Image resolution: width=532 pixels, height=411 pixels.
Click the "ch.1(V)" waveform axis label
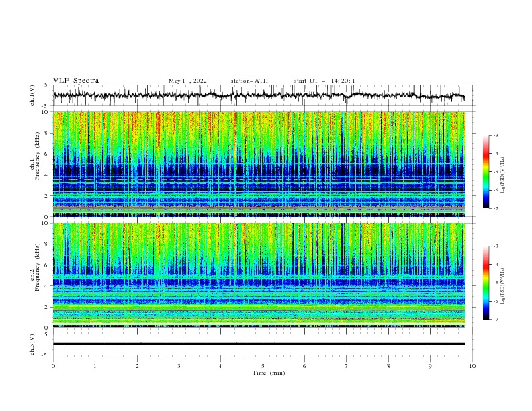coord(32,95)
